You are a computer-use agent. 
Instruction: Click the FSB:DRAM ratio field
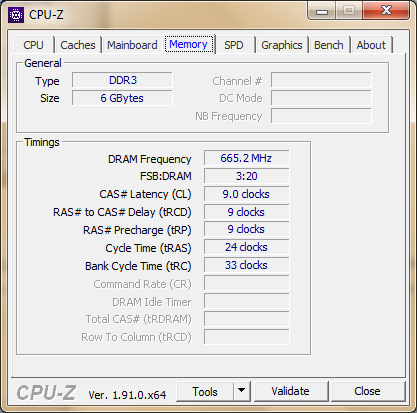coord(246,176)
